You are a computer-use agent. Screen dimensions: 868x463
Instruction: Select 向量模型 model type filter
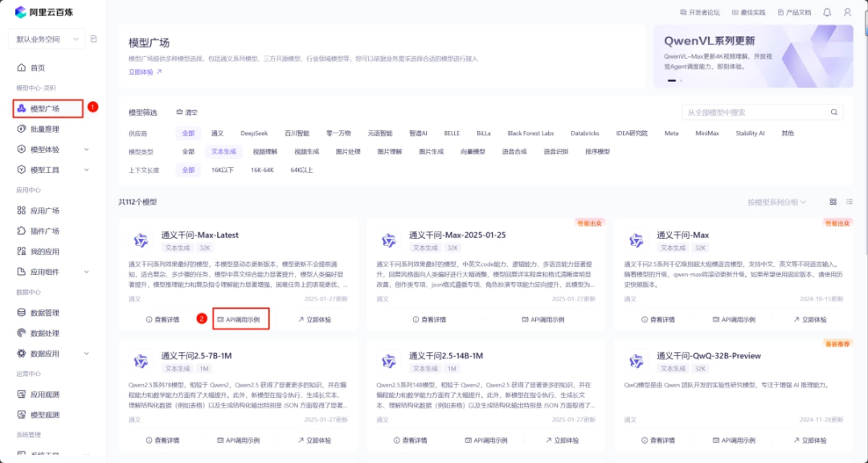point(473,152)
